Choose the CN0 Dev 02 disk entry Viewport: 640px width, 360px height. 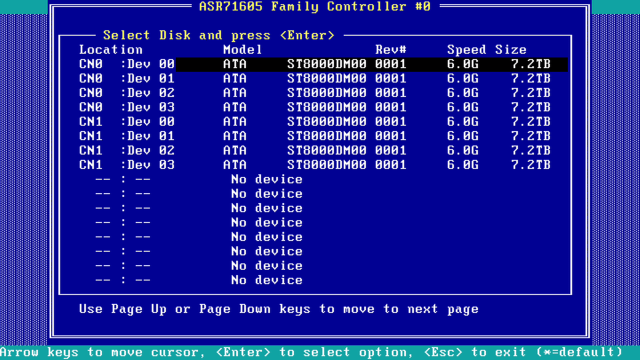point(315,93)
